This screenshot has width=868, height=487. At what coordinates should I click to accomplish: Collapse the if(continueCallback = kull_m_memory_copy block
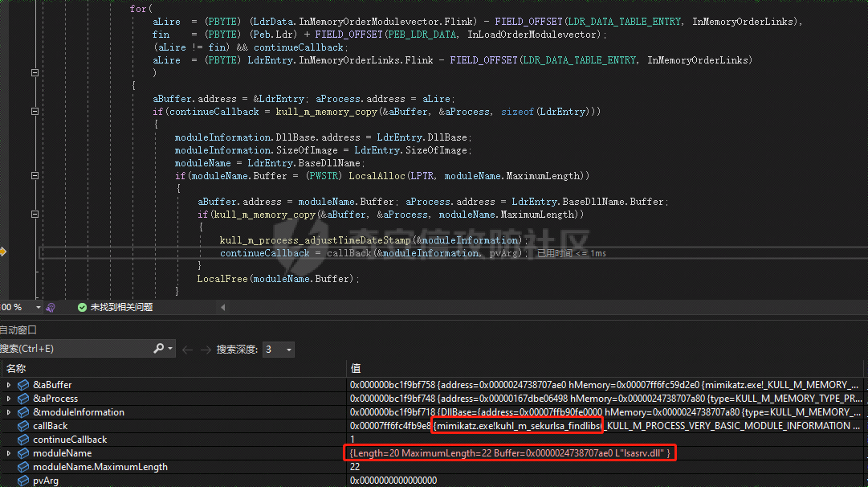(x=35, y=112)
